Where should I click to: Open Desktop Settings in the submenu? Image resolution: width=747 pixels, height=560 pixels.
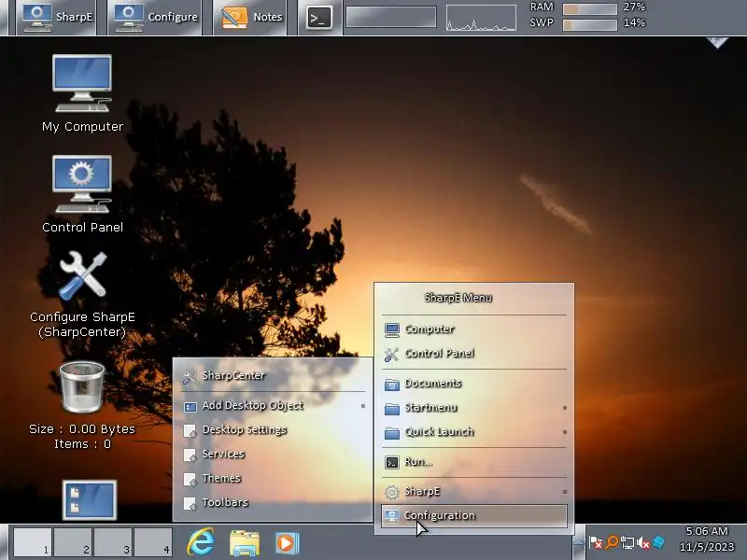273,430
